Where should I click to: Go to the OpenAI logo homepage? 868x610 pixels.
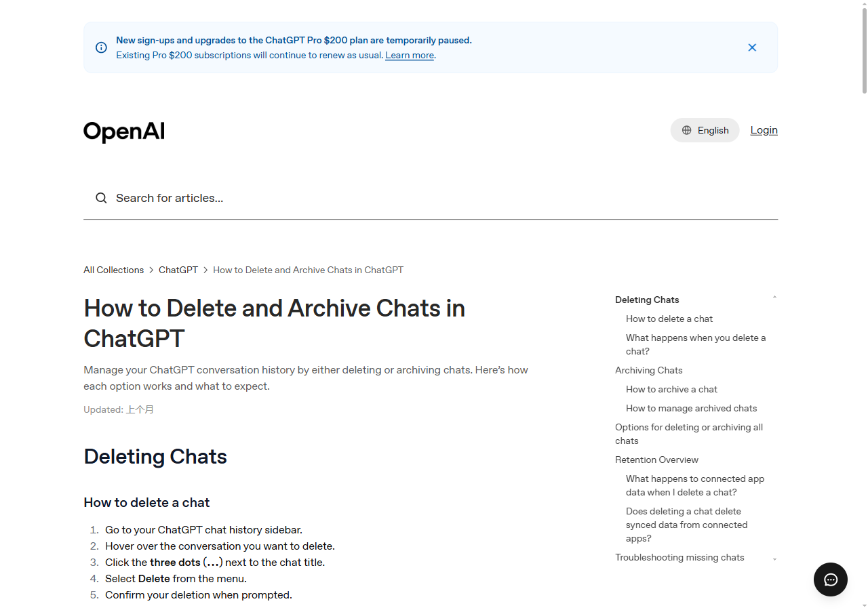coord(124,131)
